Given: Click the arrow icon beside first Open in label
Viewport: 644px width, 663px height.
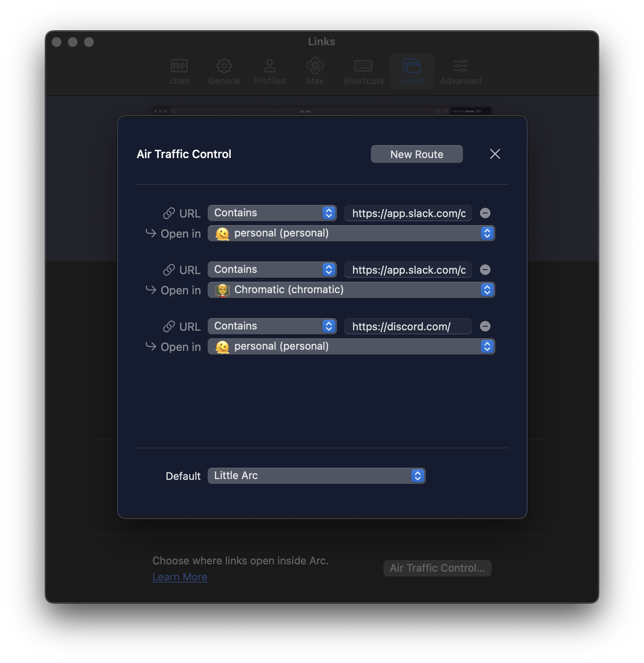Looking at the screenshot, I should tap(151, 233).
